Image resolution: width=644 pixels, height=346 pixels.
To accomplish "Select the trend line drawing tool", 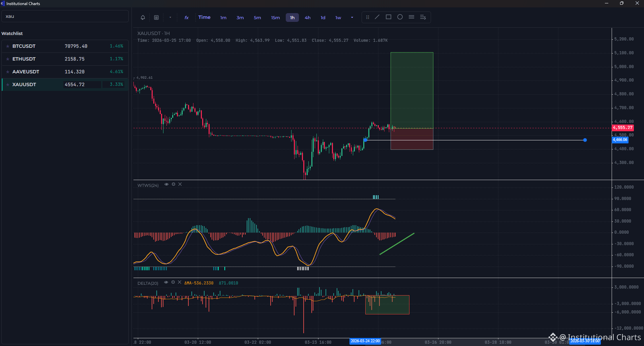I will pos(377,17).
